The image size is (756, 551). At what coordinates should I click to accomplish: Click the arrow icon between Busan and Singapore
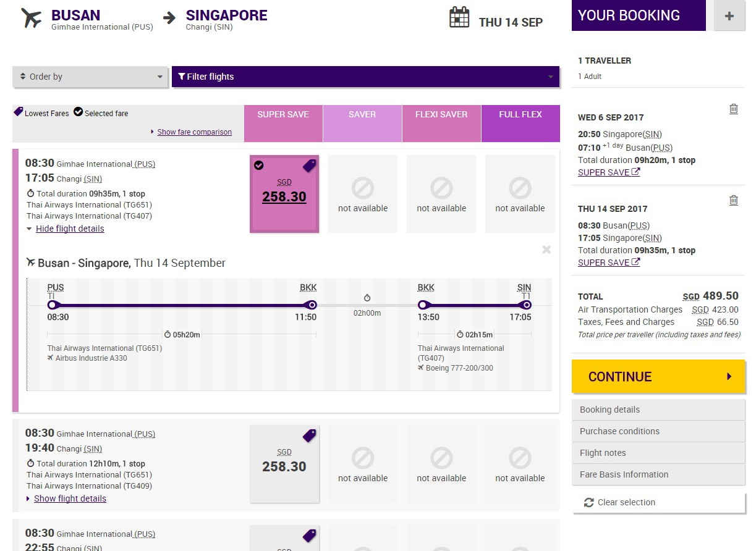pos(169,18)
